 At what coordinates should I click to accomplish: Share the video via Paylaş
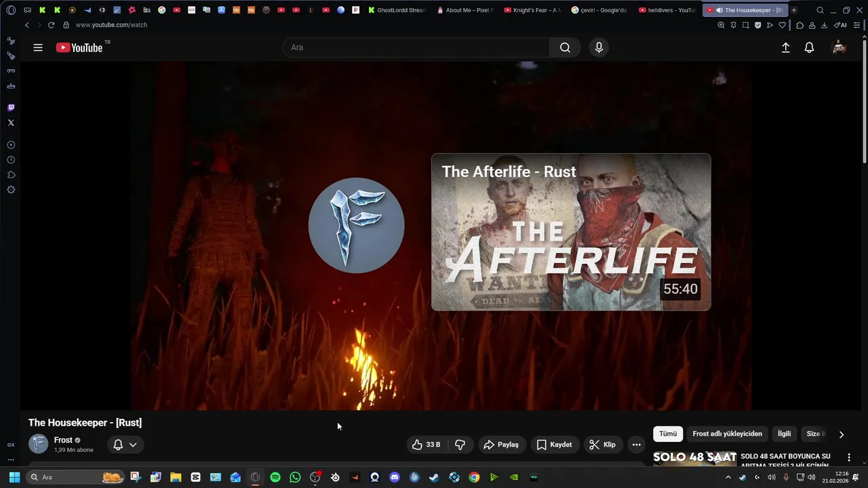[x=501, y=445]
